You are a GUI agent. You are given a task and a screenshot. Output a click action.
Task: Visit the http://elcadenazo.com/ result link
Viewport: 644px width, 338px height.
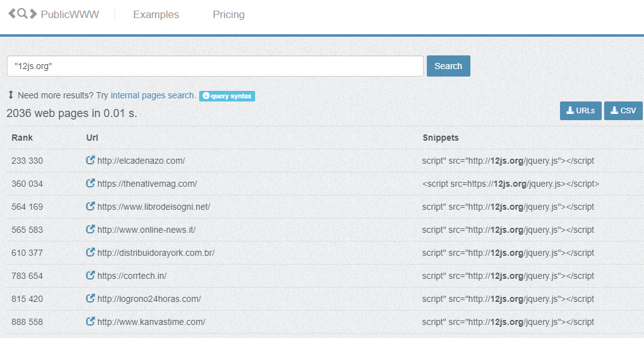coord(141,161)
